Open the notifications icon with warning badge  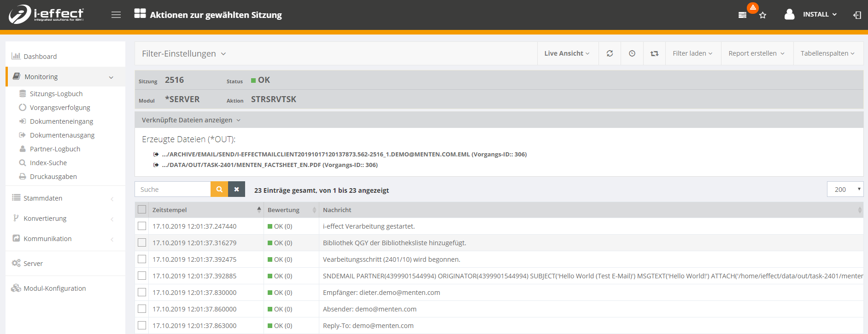tap(743, 15)
